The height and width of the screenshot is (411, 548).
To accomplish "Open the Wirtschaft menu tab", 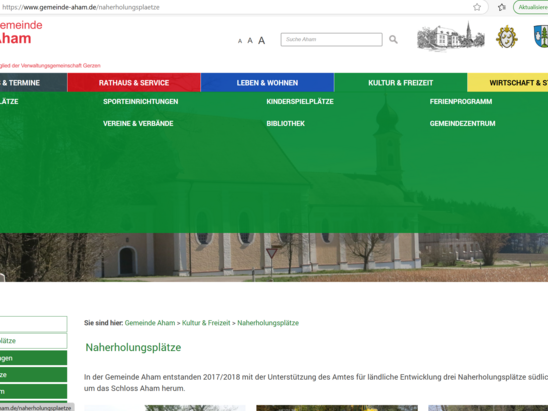I will tap(507, 82).
